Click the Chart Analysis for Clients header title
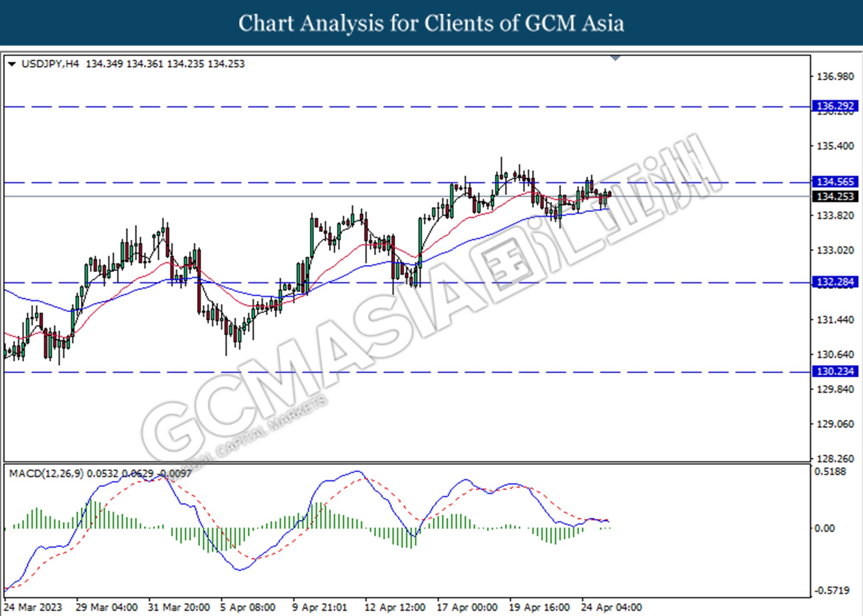 click(x=431, y=23)
